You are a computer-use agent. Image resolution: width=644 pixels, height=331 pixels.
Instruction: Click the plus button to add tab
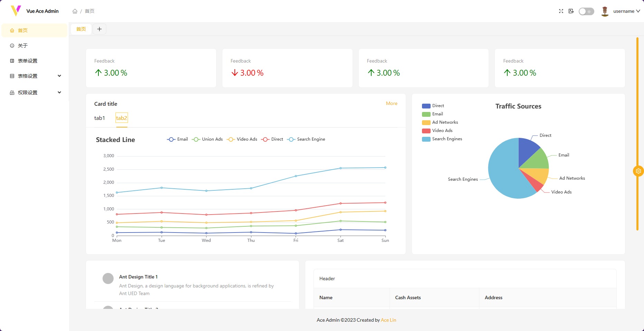[x=99, y=29]
